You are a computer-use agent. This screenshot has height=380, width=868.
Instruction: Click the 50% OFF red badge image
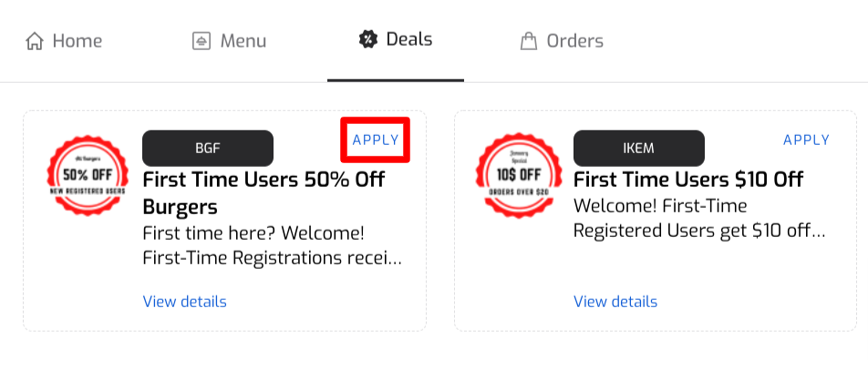click(x=87, y=175)
